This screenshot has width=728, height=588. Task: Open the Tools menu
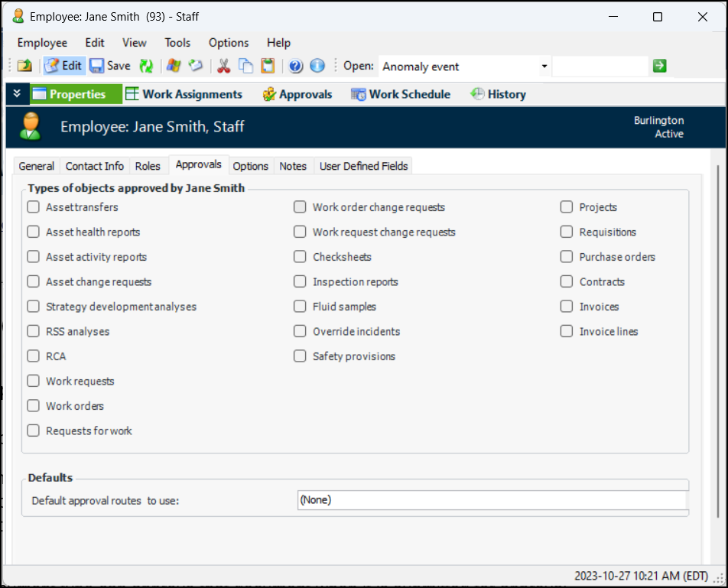pyautogui.click(x=177, y=43)
